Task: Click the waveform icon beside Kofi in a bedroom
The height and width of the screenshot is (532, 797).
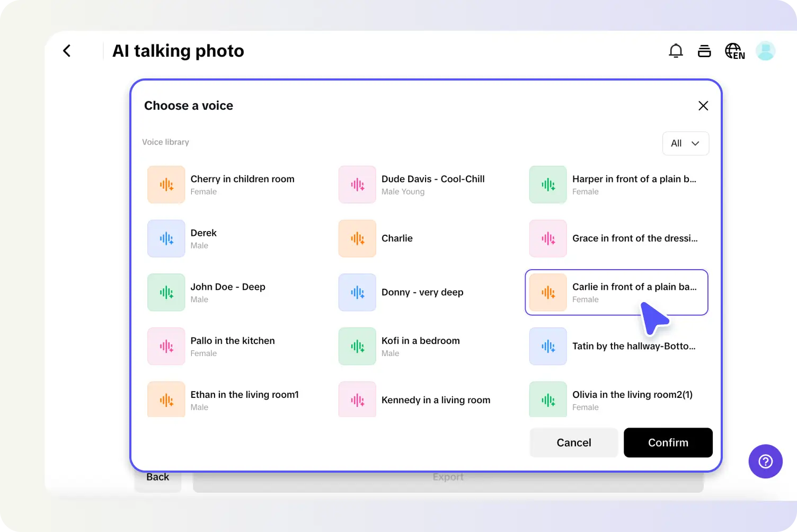Action: 357,346
